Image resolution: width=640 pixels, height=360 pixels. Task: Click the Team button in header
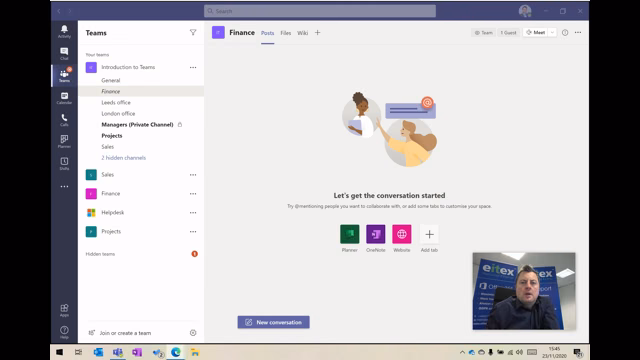coord(483,33)
